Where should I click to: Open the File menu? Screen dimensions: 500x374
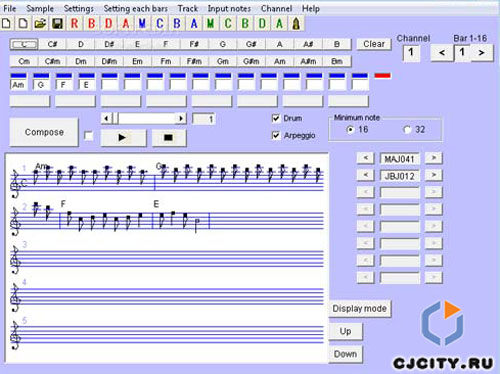point(10,8)
